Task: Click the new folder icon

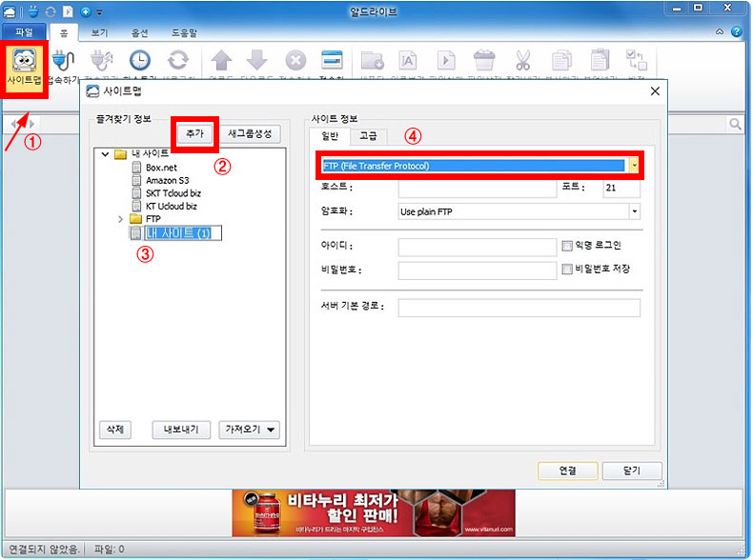Action: click(372, 60)
